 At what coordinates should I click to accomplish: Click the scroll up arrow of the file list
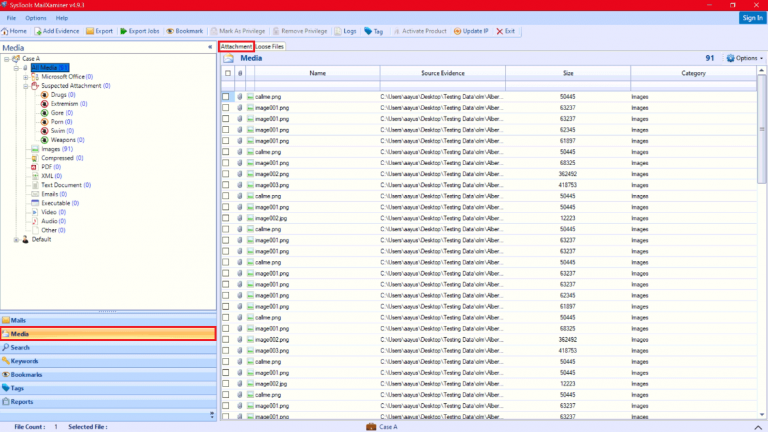point(762,71)
